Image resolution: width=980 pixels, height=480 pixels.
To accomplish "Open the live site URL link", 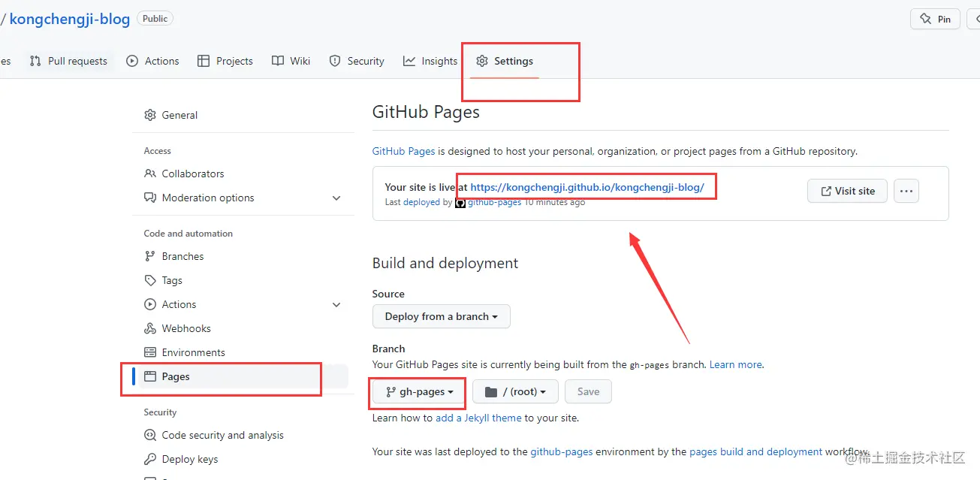I will [x=587, y=188].
